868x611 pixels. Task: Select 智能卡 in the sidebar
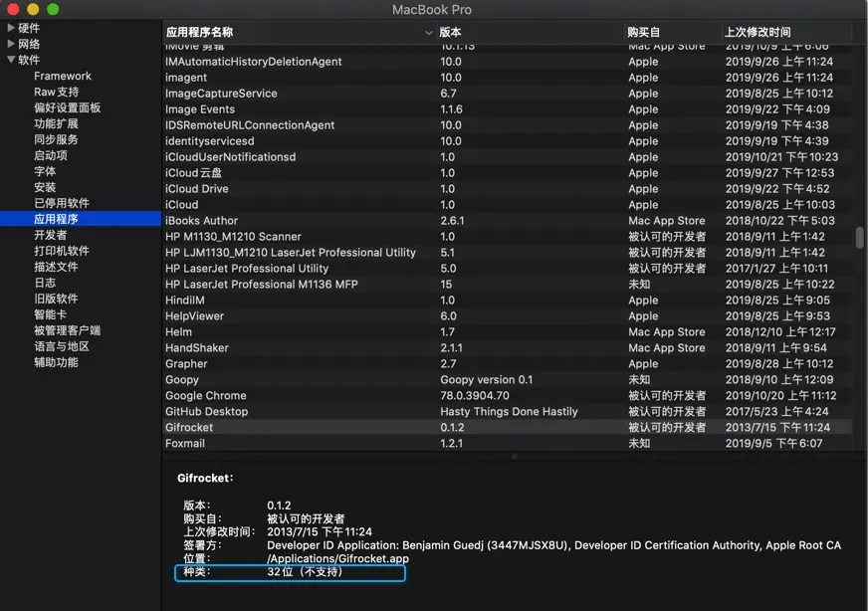pyautogui.click(x=51, y=314)
